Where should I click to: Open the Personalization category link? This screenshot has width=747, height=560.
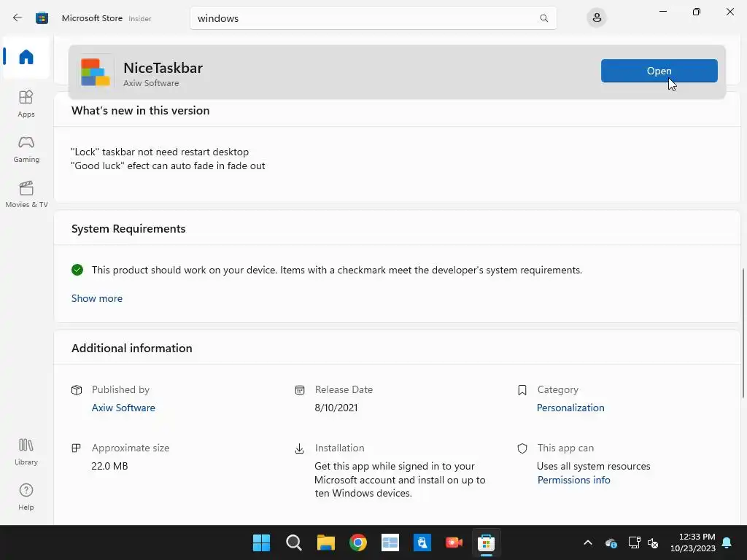click(570, 408)
